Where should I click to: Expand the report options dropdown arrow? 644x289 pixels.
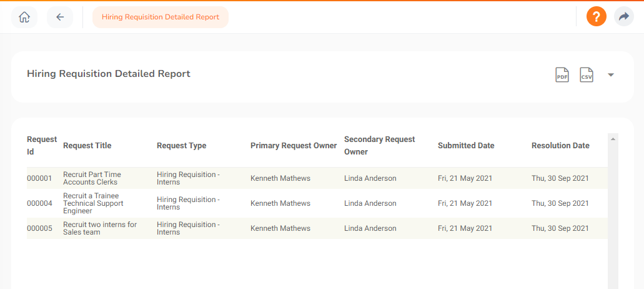point(611,75)
